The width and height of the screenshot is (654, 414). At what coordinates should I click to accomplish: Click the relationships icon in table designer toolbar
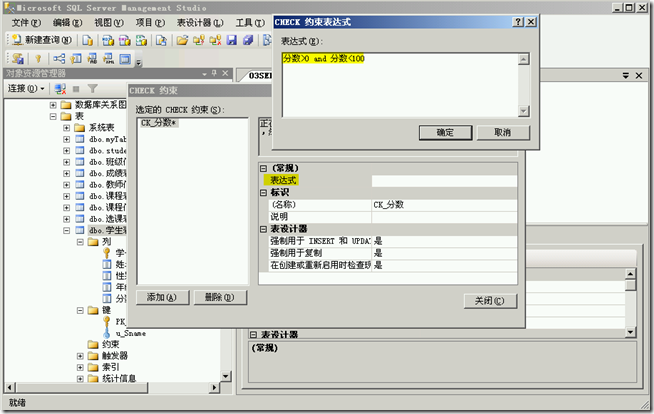point(59,59)
